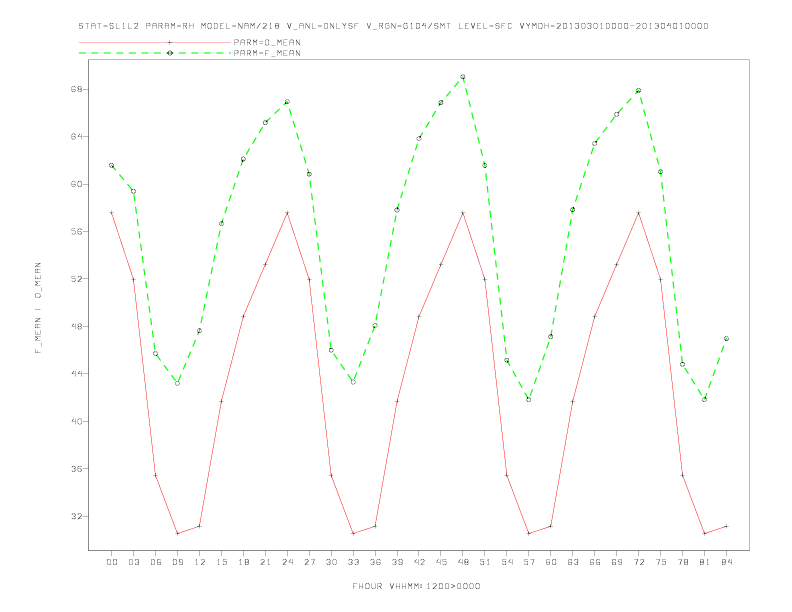The width and height of the screenshot is (792, 612).
Task: Select the F_MEAN minimum marker at hour 09
Action: point(177,383)
